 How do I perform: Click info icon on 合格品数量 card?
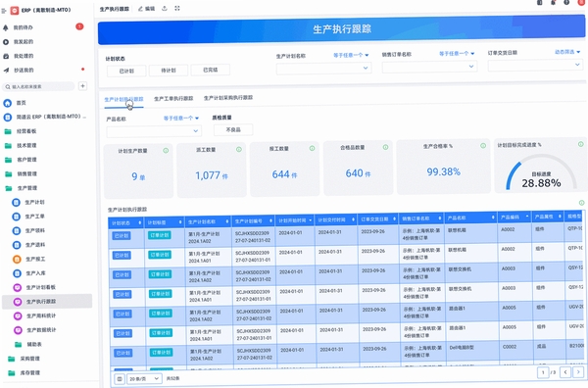[x=385, y=147]
